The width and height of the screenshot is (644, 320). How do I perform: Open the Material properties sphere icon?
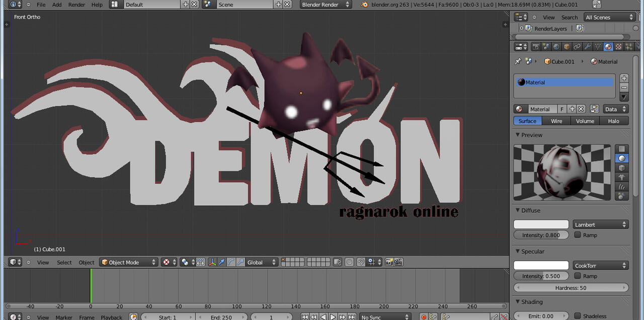pyautogui.click(x=608, y=47)
